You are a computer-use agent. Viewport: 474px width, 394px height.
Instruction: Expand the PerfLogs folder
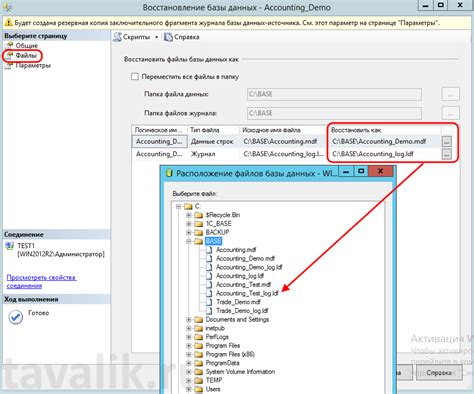coord(189,337)
